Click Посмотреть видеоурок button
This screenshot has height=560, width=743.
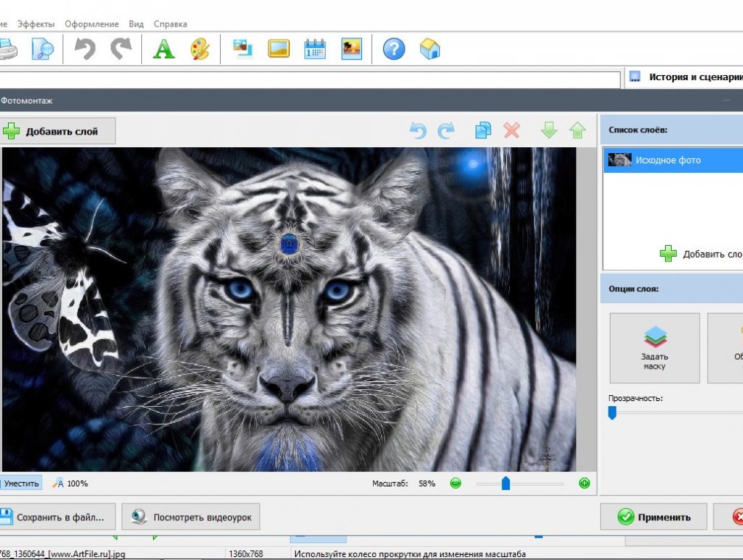click(x=191, y=517)
